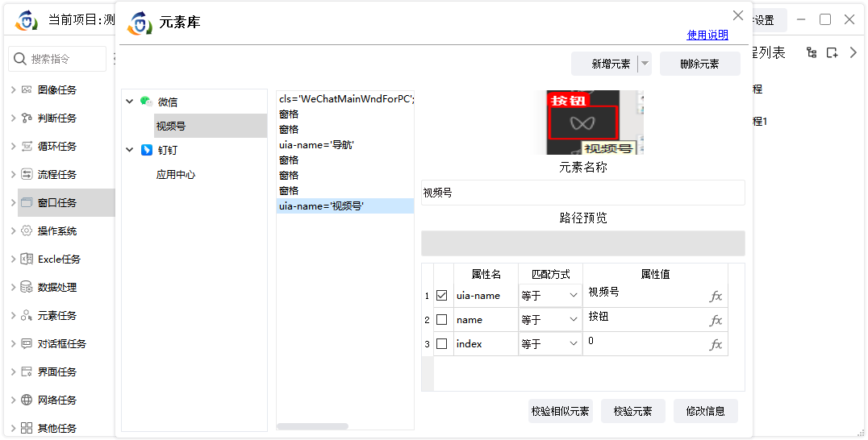Click fx icon in index row
Image resolution: width=868 pixels, height=440 pixels.
(x=716, y=344)
